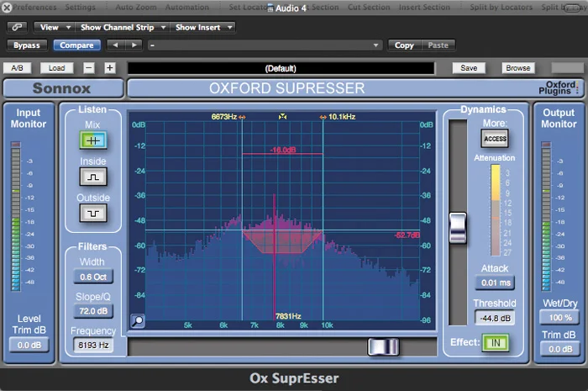Viewport: 588px width, 391px height.
Task: Click the Oxford Plugins logo
Action: 559,87
